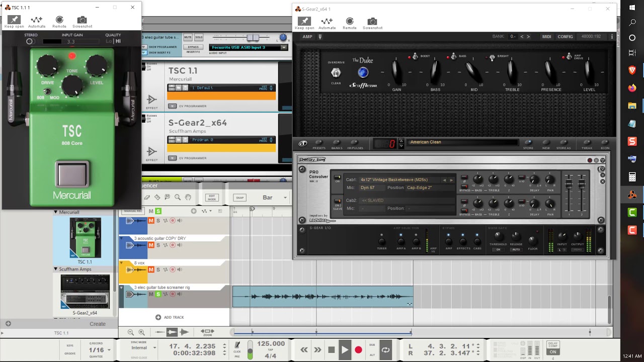This screenshot has height=362, width=644.
Task: Select AMP A in S-Gear I/O
Action: (x=401, y=242)
